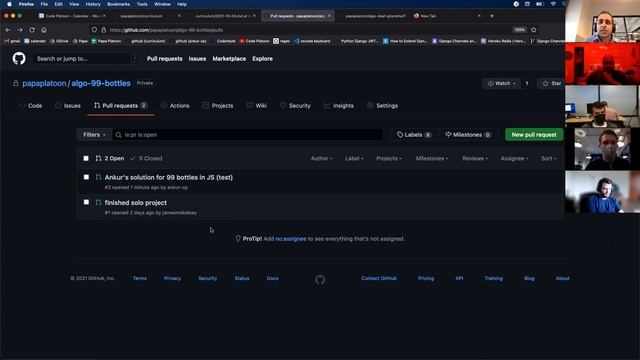Open the Filters dropdown
This screenshot has height=360, width=640.
coord(94,135)
